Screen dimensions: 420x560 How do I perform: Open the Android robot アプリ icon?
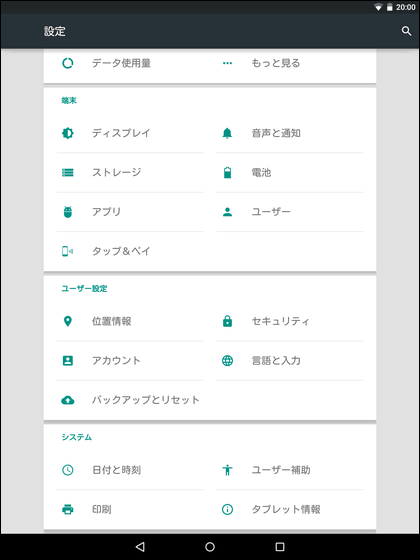coord(68,212)
